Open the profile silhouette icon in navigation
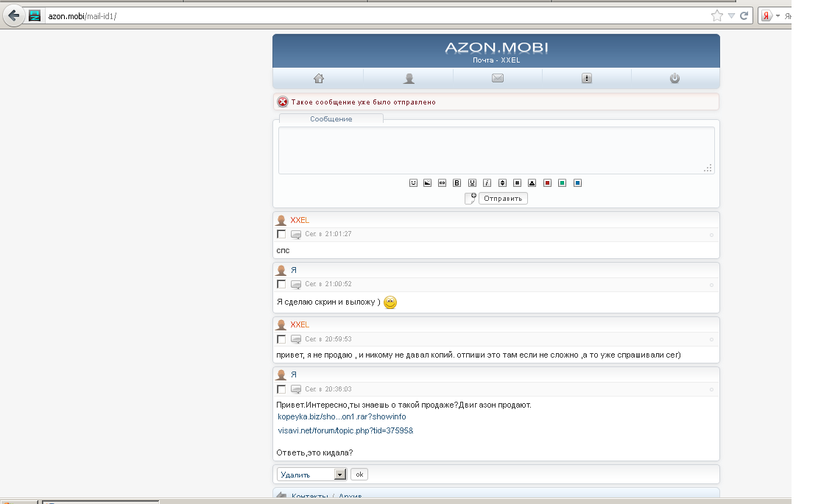 click(409, 79)
